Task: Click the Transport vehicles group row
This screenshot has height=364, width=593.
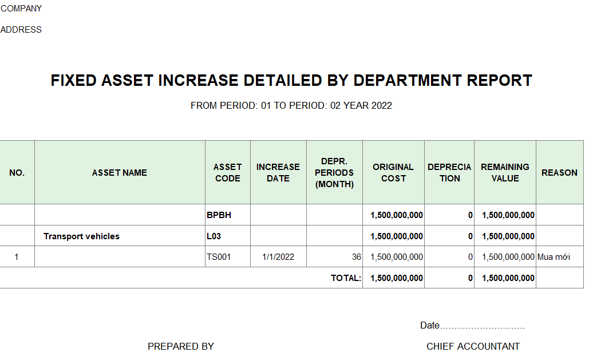Action: 82,236
